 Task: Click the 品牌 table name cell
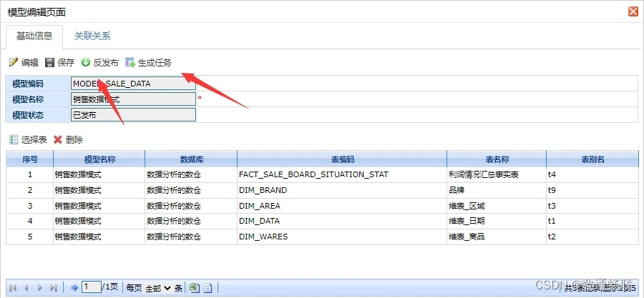(497, 190)
